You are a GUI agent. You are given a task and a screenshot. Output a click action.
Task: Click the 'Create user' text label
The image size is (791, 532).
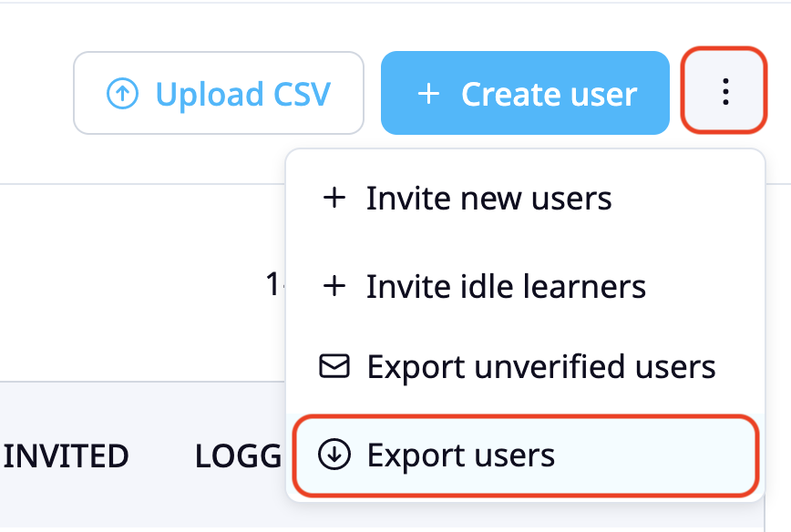click(x=550, y=94)
